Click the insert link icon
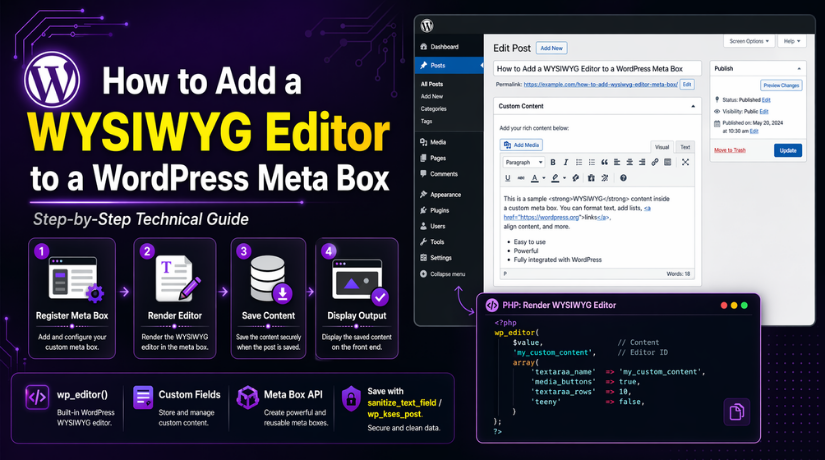825x460 pixels. (x=655, y=162)
